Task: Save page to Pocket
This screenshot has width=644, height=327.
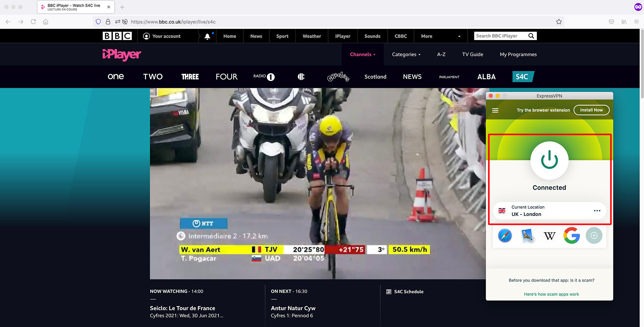Action: [611, 22]
